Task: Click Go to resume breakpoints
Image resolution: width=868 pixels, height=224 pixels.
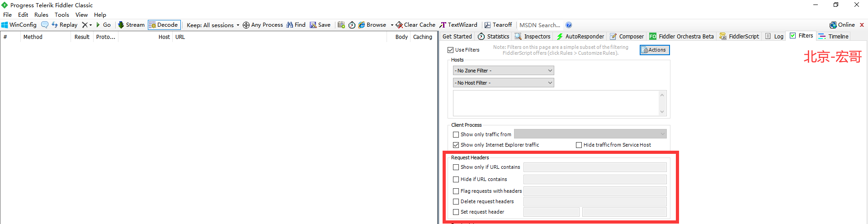Action: tap(104, 25)
